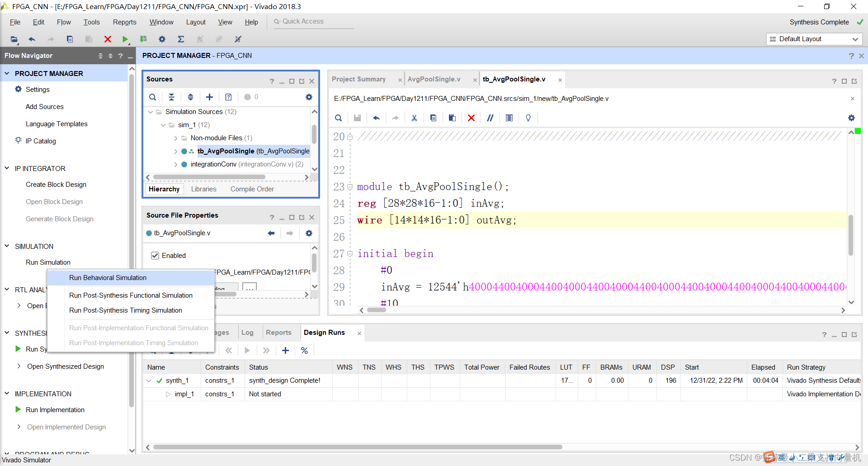Screen dimensions: 868x466
Task: Open IP Catalog
Action: click(41, 141)
